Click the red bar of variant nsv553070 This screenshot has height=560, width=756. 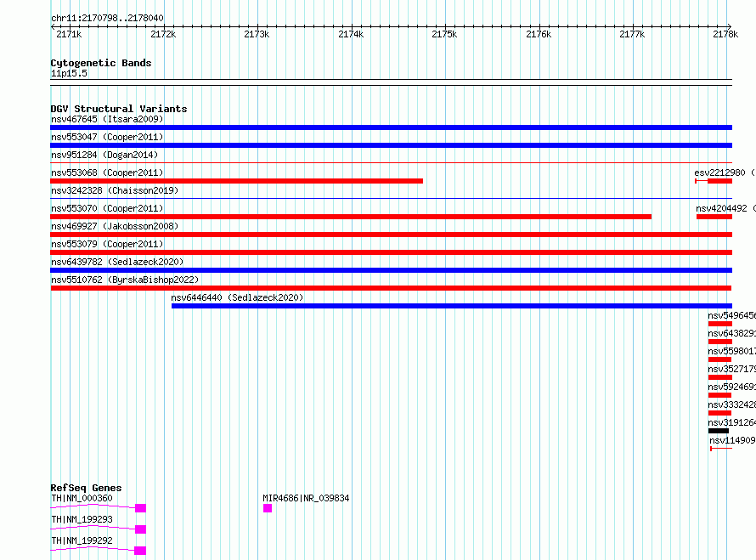coord(351,217)
